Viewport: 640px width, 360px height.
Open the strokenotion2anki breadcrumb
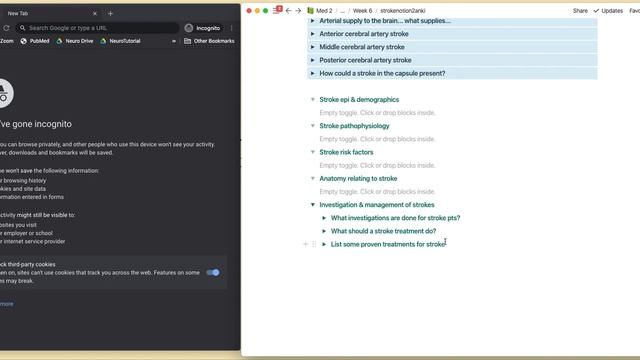tap(402, 11)
